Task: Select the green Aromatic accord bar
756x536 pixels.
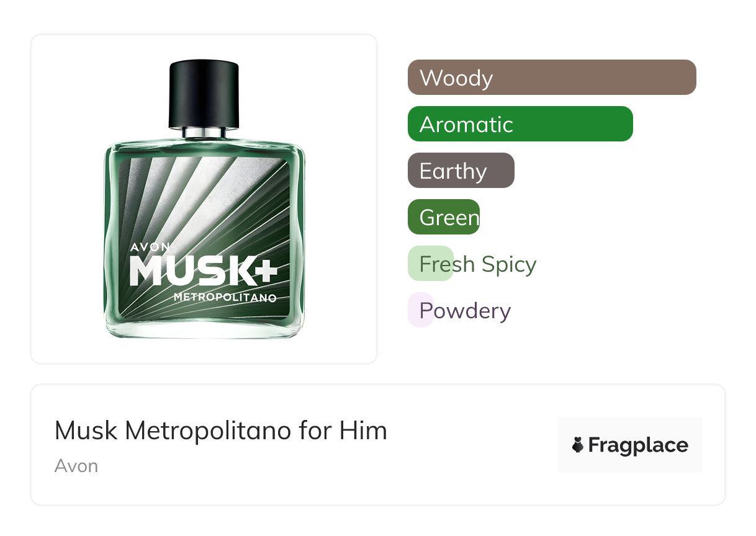Action: 520,124
